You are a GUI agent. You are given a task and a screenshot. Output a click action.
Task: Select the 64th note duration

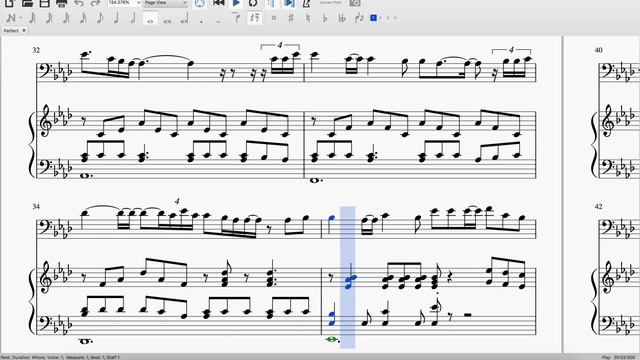[49, 18]
